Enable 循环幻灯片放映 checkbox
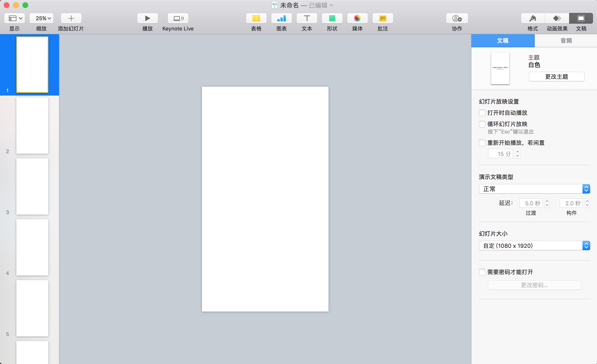The image size is (597, 364). coord(482,124)
